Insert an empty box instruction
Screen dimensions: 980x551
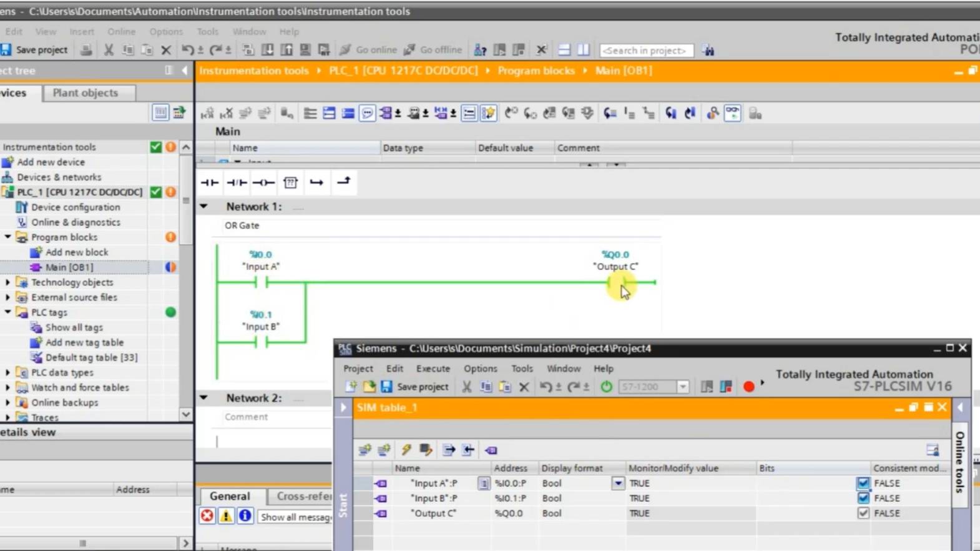tap(290, 182)
